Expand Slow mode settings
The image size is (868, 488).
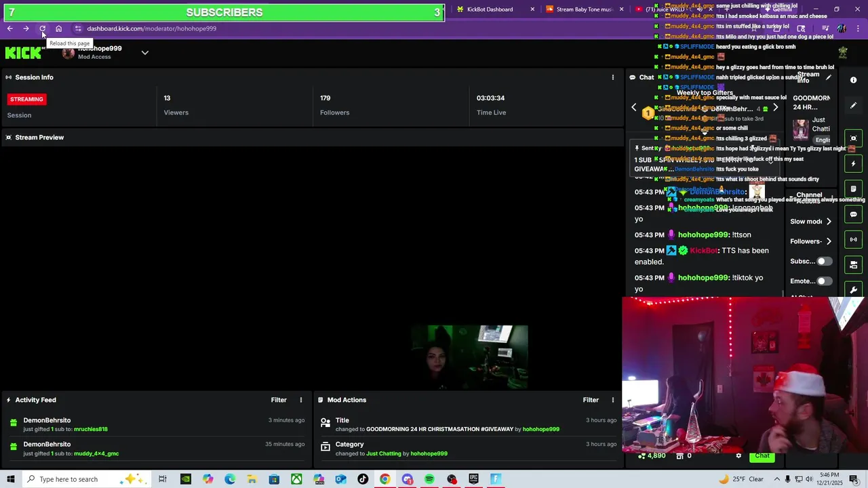[x=829, y=222]
